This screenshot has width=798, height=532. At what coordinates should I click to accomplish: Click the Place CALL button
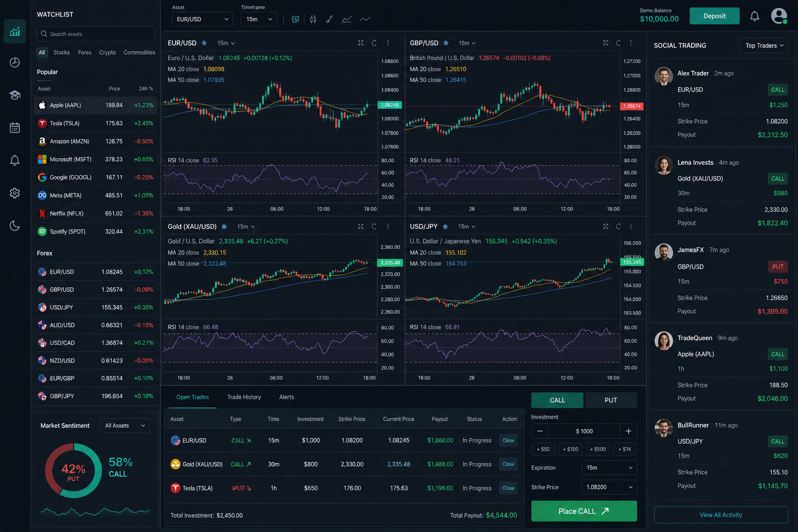[584, 511]
